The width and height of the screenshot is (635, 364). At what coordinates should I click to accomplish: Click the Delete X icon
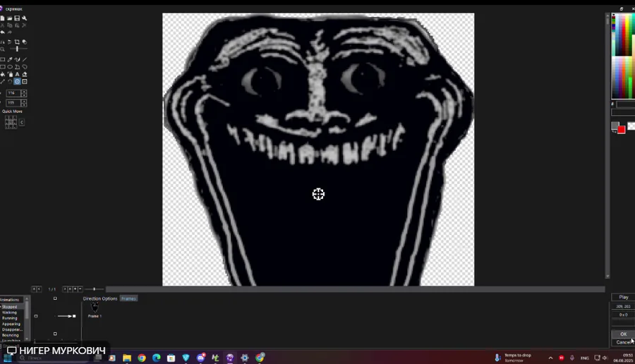tap(24, 25)
